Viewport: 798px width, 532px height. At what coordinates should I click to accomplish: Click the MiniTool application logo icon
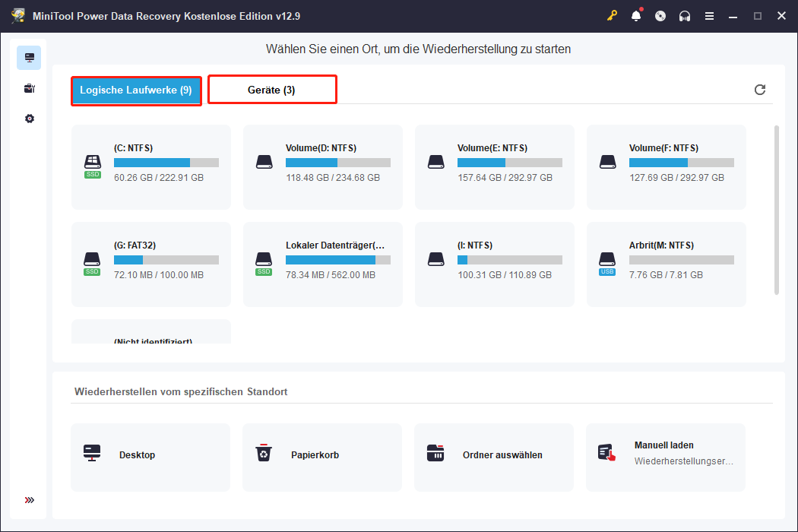point(18,16)
